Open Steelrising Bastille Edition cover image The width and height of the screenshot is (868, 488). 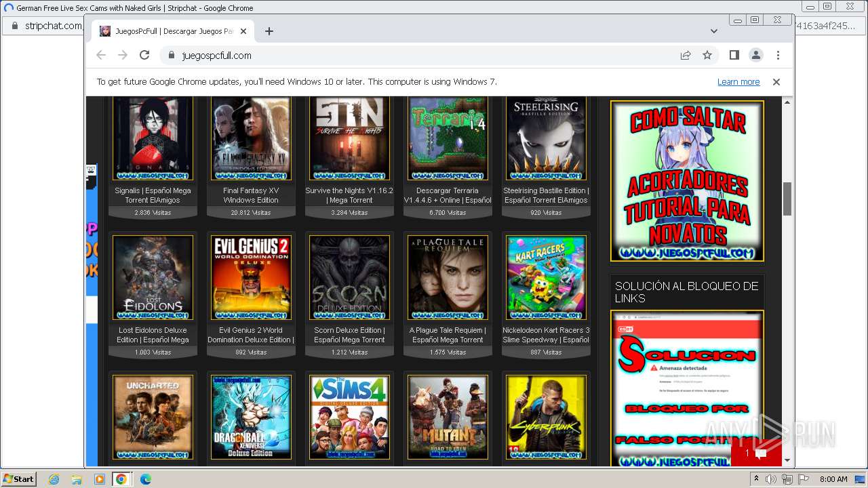click(546, 138)
